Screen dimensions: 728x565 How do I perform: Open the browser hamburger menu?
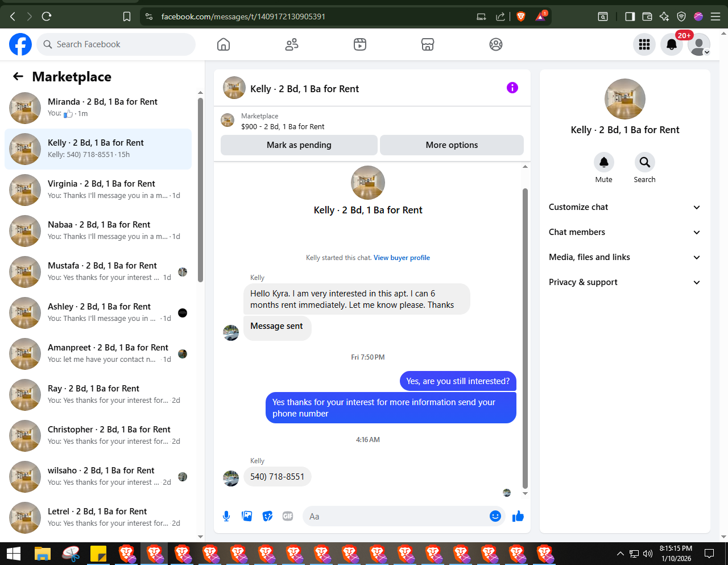715,17
